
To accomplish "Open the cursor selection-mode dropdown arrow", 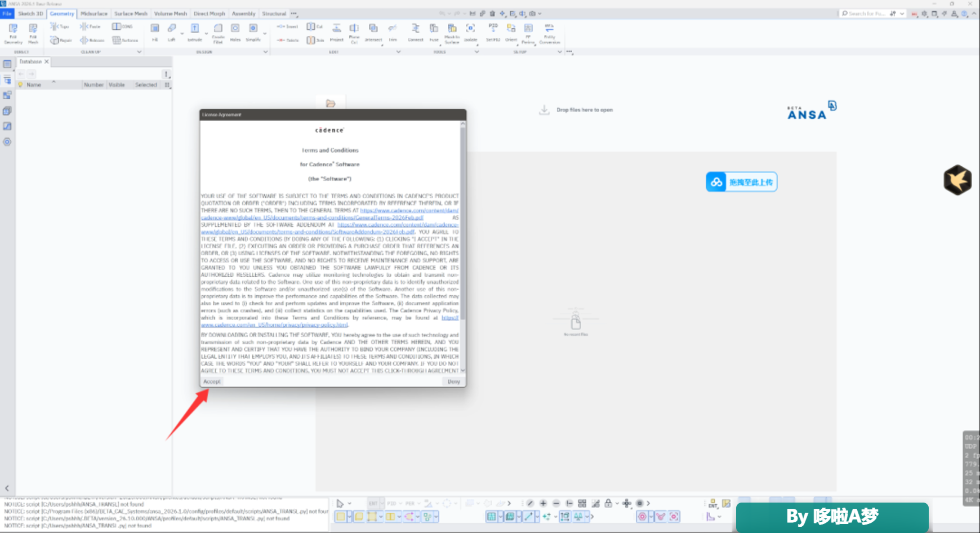I will pyautogui.click(x=350, y=503).
